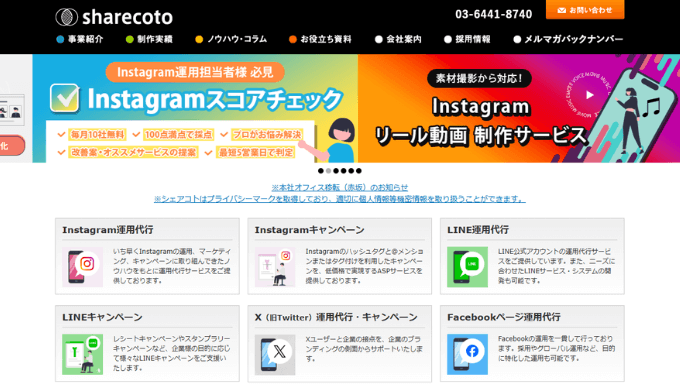Screen dimensions: 680x390
Task: Select the first carousel dot
Action: [321, 171]
